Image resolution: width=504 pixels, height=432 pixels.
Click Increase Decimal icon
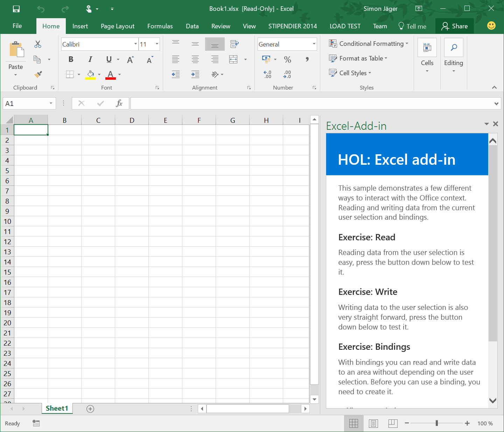click(267, 74)
